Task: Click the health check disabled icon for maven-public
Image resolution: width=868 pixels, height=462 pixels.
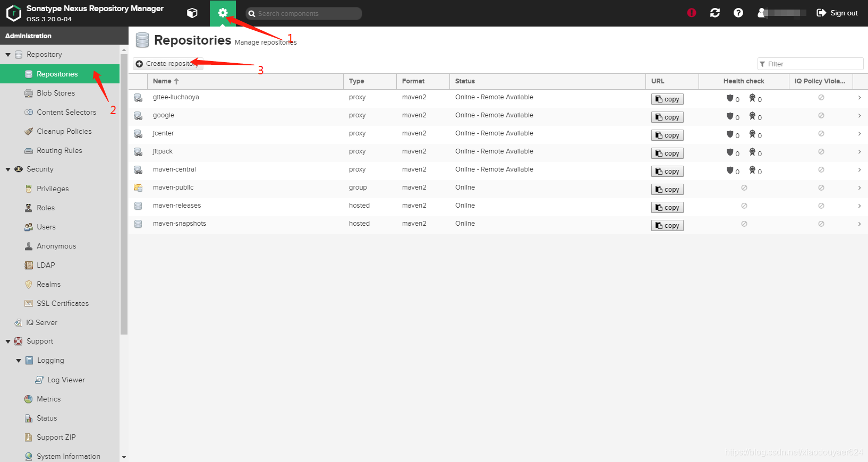Action: pyautogui.click(x=744, y=188)
